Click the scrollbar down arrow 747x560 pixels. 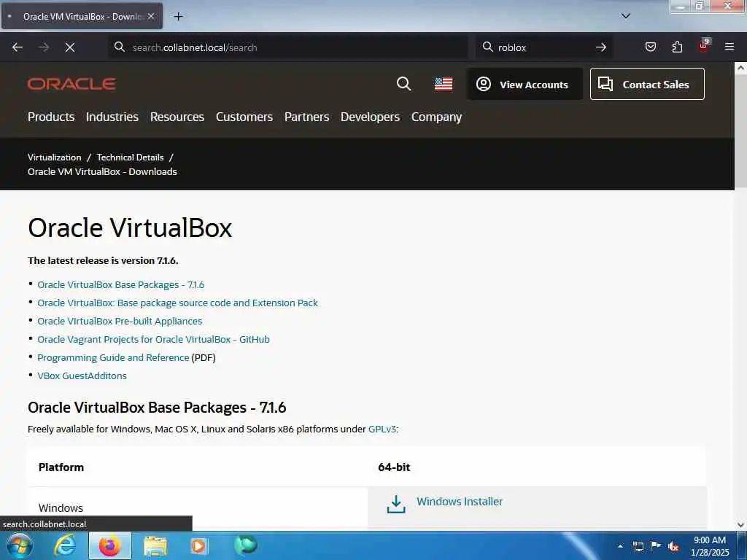(741, 525)
